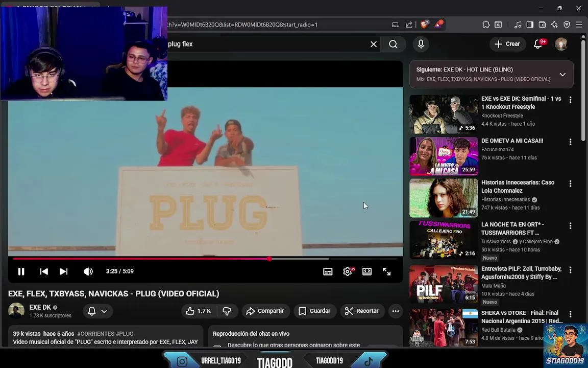
Task: Open more actions next to Recortar
Action: (x=395, y=311)
